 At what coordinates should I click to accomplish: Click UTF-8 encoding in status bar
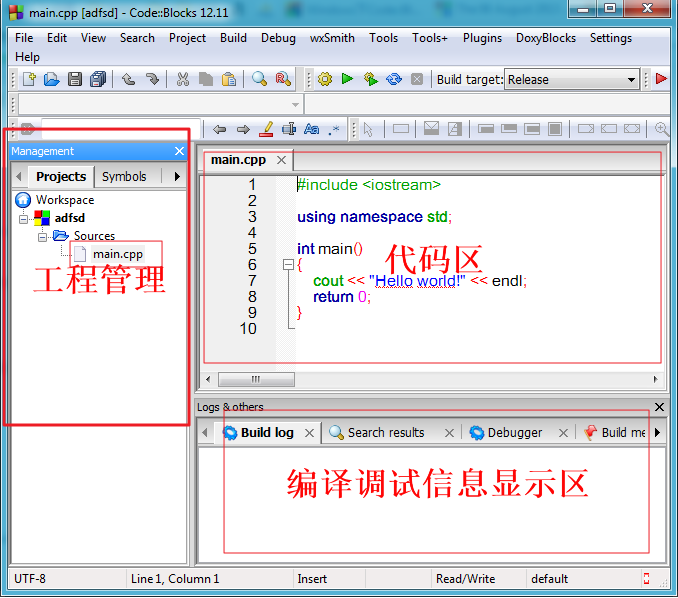click(30, 579)
